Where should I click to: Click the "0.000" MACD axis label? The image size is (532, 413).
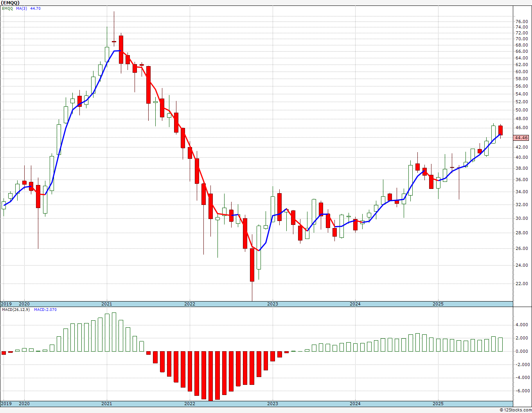[523, 351]
